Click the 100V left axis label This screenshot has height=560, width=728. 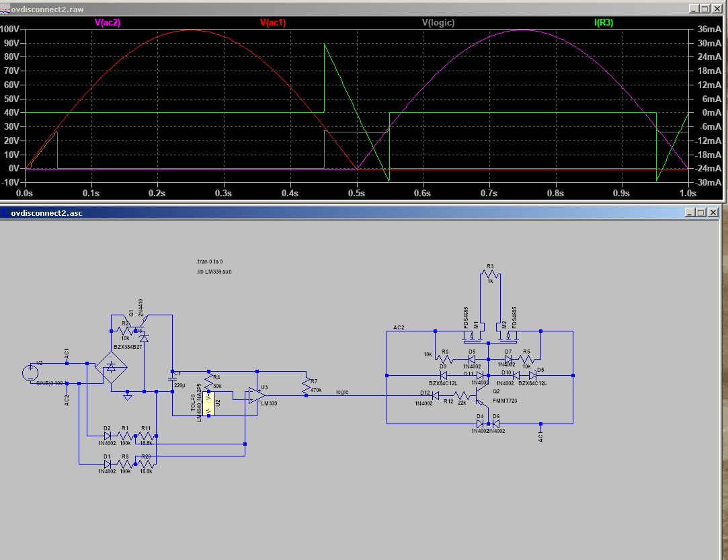click(10, 29)
